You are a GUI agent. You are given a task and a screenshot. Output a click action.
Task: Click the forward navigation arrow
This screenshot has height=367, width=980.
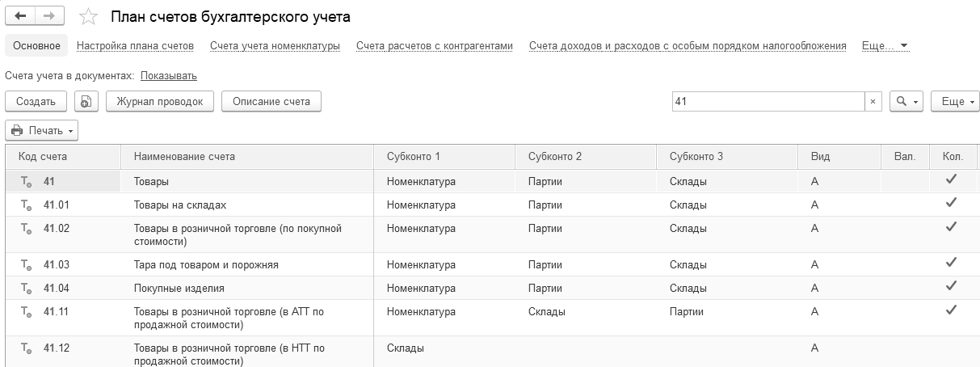(x=49, y=16)
